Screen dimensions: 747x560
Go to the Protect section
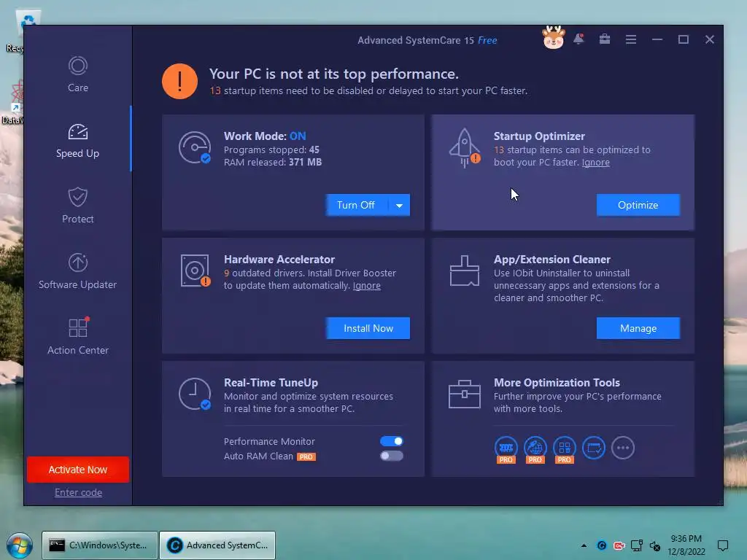[77, 206]
